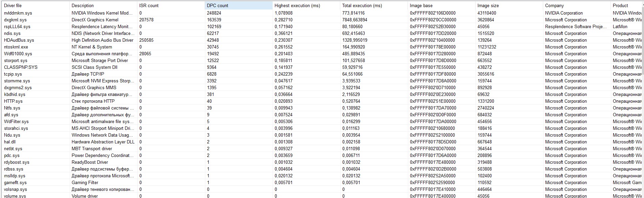Select the rspLLL64.sys driver entry
Screen dimensions: 644x198
pos(17,26)
